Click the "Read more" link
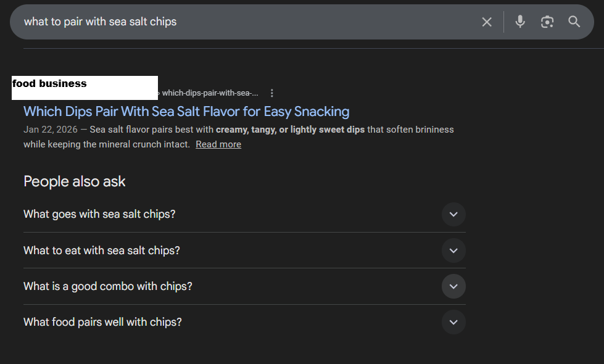This screenshot has width=604, height=364. click(218, 144)
